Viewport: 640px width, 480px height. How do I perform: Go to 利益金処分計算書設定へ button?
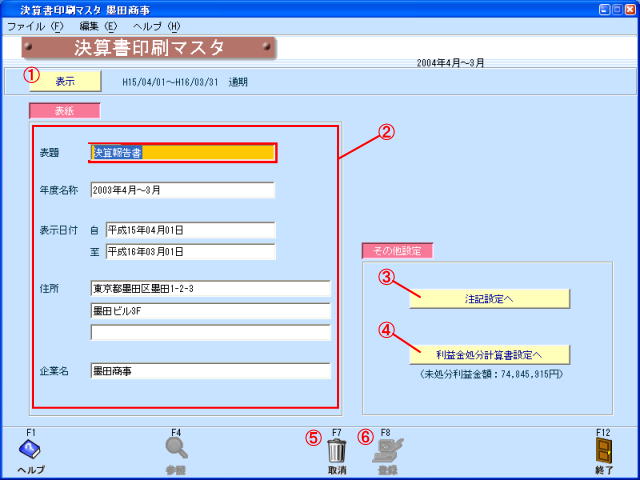click(x=489, y=354)
